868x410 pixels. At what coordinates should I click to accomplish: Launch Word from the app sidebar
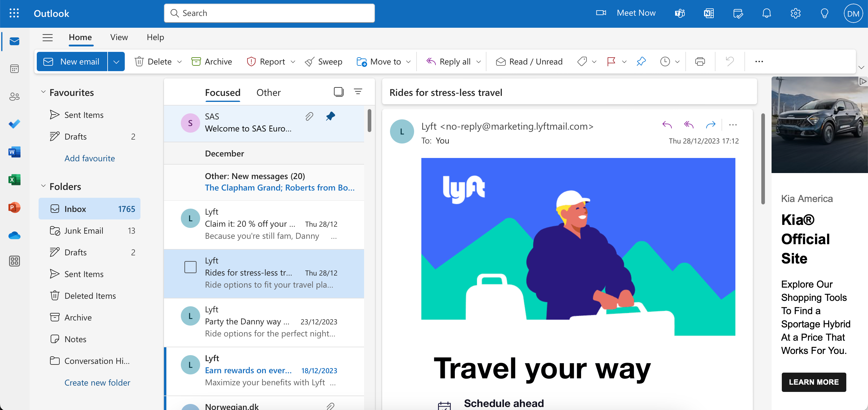click(14, 152)
